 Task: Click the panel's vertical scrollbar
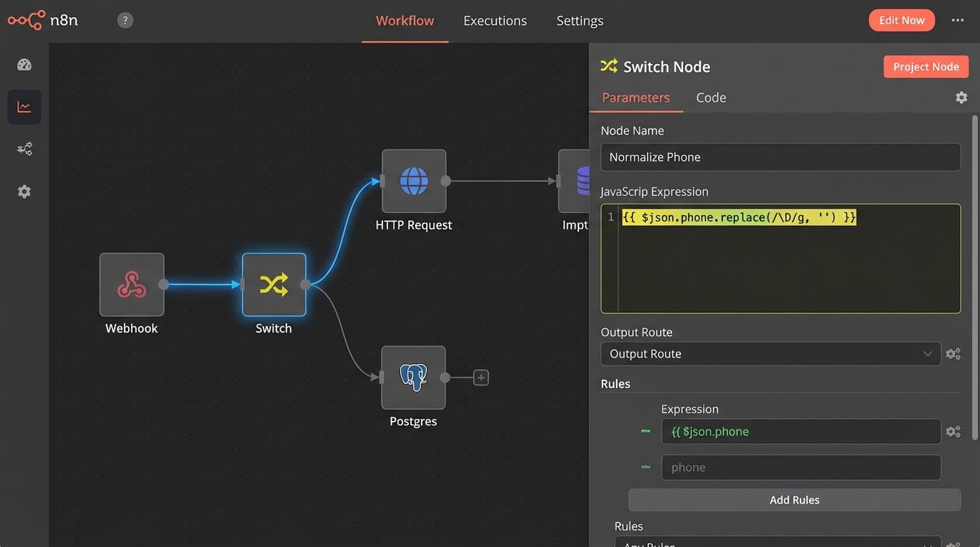pos(974,278)
